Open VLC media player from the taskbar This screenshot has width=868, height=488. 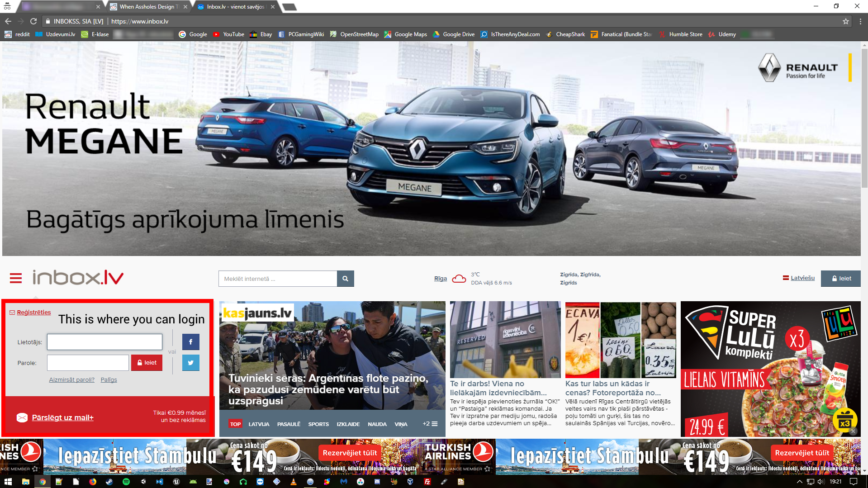[x=294, y=482]
